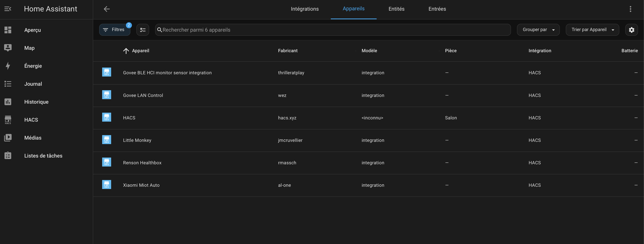Open the Renson Healthbox device

coord(142,163)
